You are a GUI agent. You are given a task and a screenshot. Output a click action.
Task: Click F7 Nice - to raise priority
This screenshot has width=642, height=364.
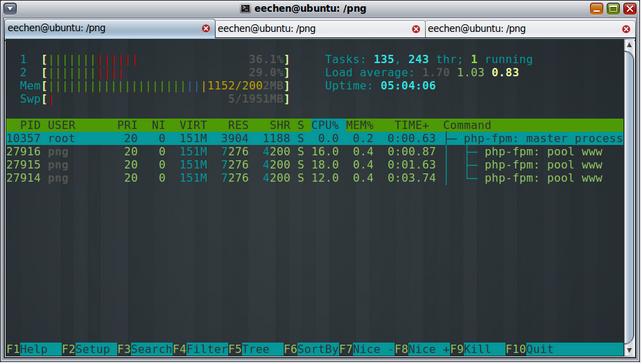coord(367,349)
